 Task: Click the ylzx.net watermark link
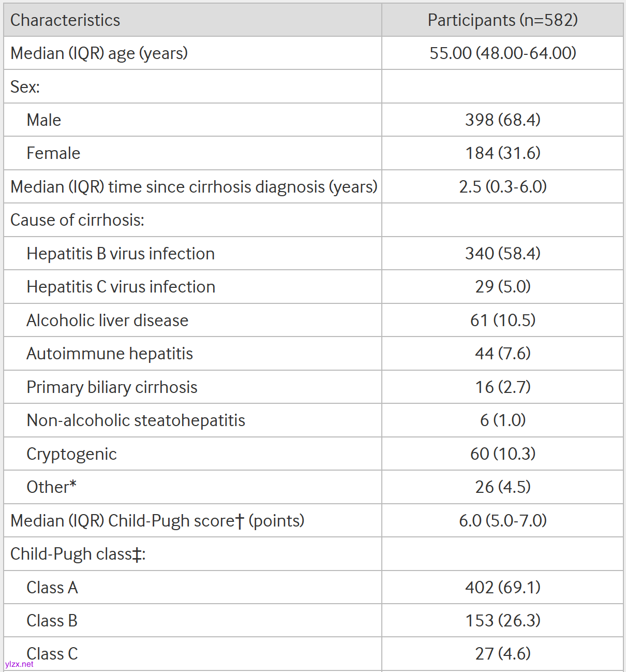[19, 664]
